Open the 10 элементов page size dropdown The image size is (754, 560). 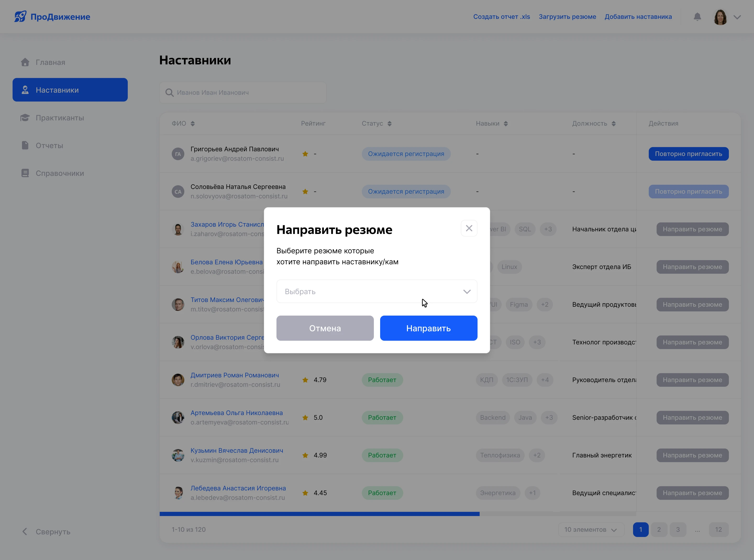(x=591, y=529)
